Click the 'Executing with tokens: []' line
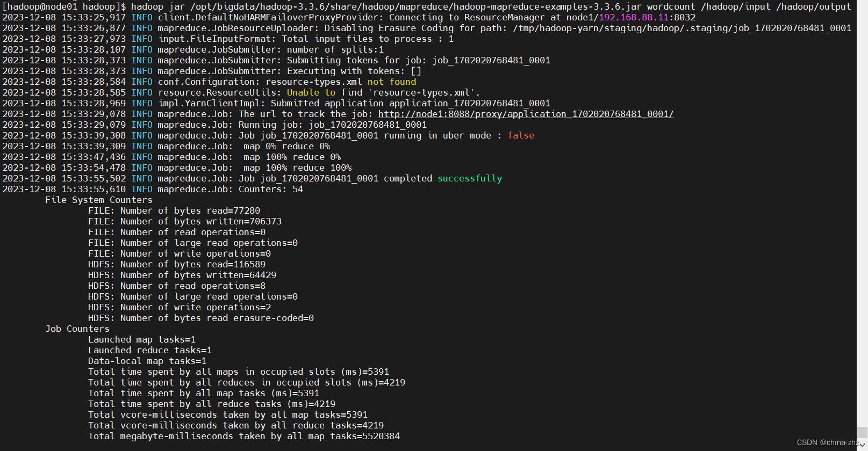This screenshot has height=451, width=868. (x=212, y=71)
